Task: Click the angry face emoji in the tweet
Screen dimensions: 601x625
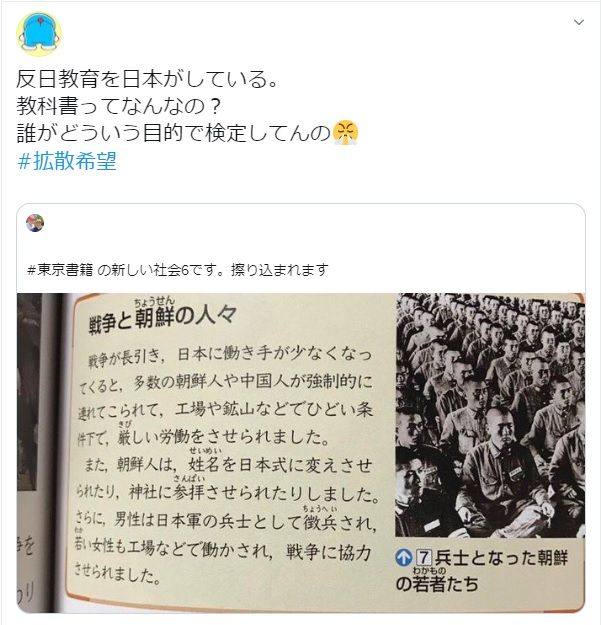Action: coord(345,133)
